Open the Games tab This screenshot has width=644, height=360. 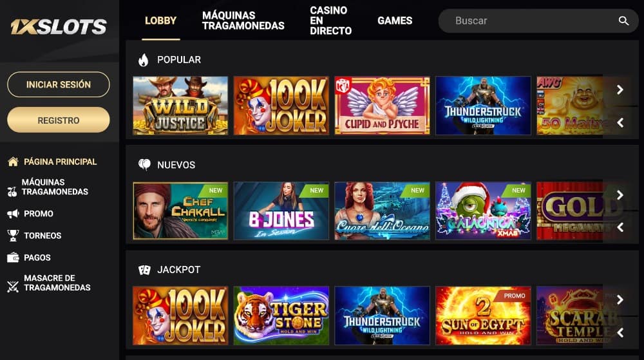click(x=395, y=21)
